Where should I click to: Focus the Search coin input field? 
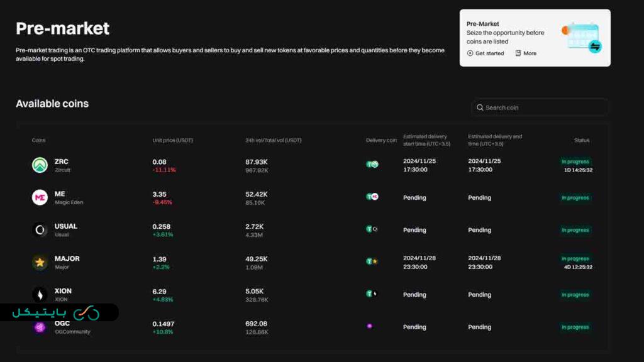[541, 107]
